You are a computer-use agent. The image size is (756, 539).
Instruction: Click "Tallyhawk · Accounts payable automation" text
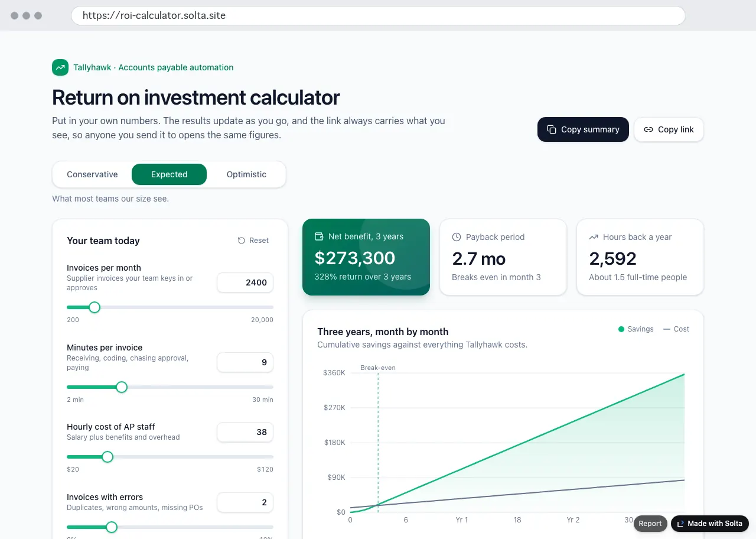tap(154, 67)
